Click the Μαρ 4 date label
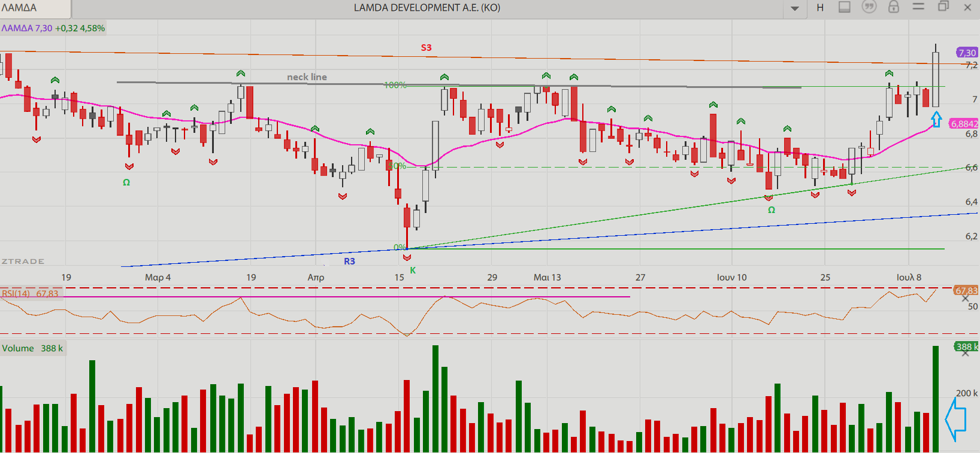This screenshot has height=453, width=980. (x=158, y=277)
